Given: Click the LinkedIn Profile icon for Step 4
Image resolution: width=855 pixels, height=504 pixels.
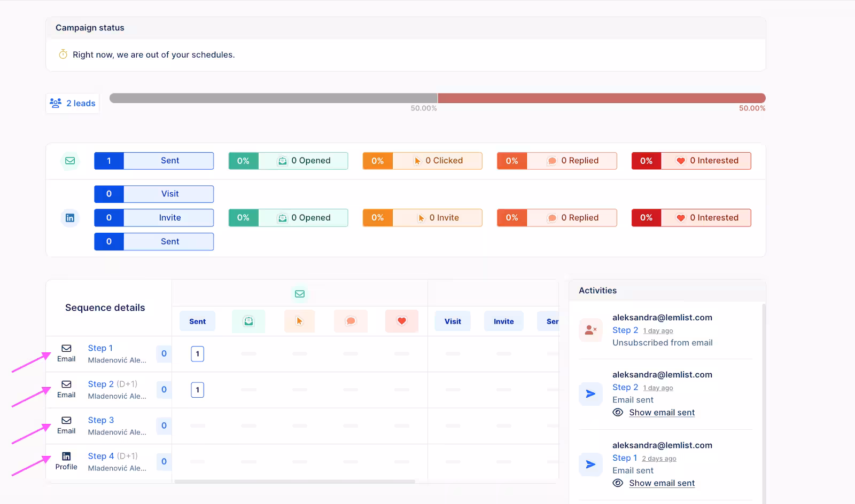Looking at the screenshot, I should pos(66,456).
